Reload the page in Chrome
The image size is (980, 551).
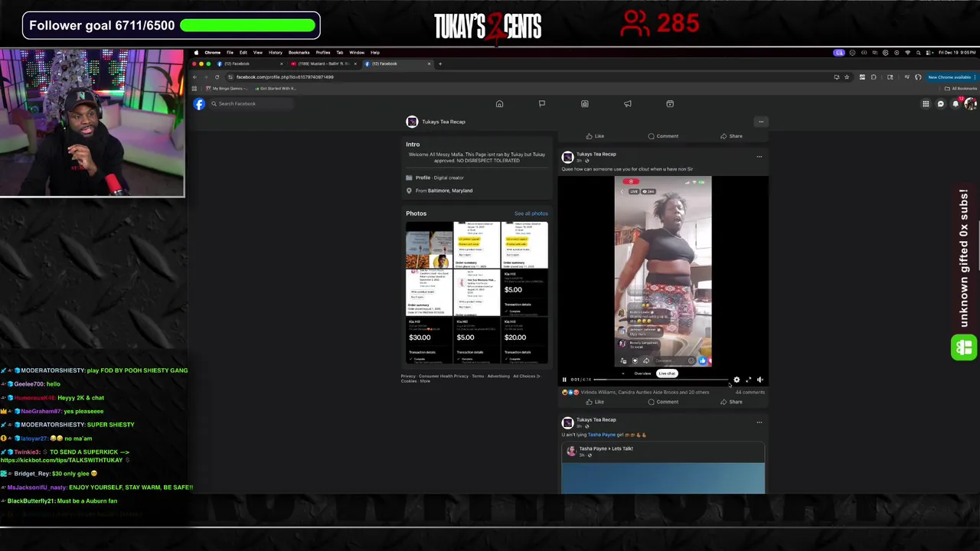click(x=217, y=77)
